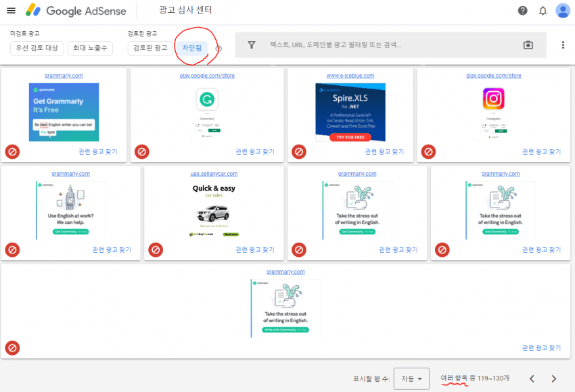Open the Write with Grammarly ad thumbnail

coord(285,308)
